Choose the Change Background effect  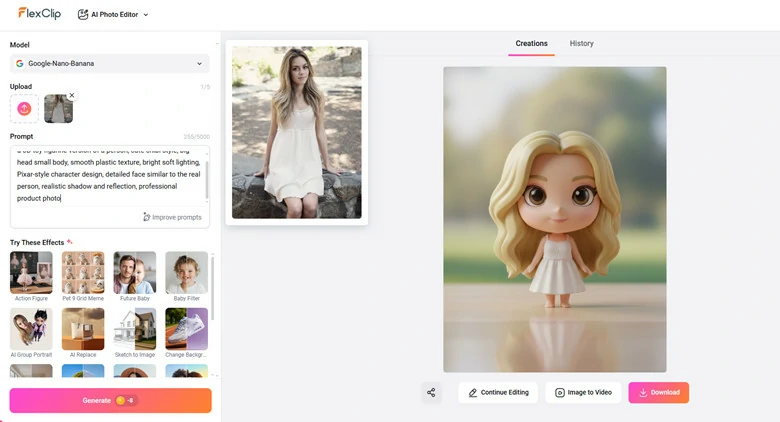187,332
